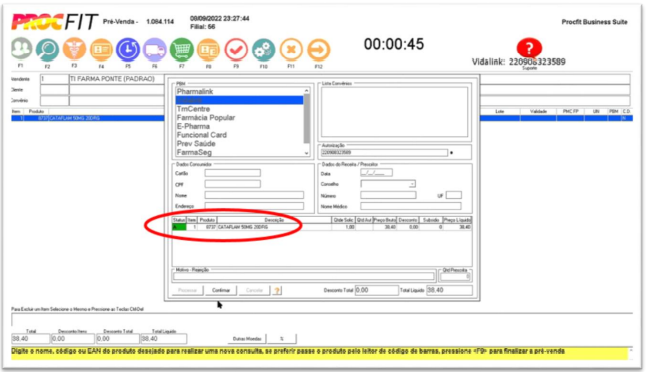Select Funcional Card in the PBM list

[202, 135]
